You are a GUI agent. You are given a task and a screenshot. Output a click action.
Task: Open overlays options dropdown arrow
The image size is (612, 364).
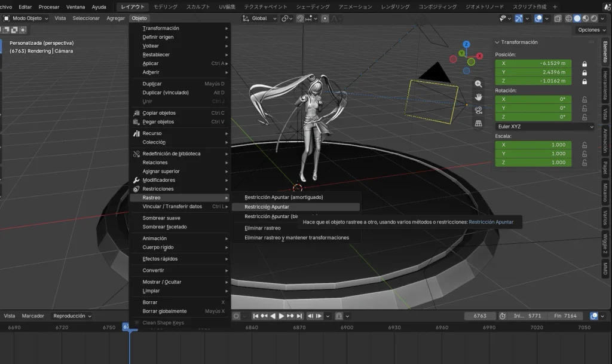pos(547,19)
